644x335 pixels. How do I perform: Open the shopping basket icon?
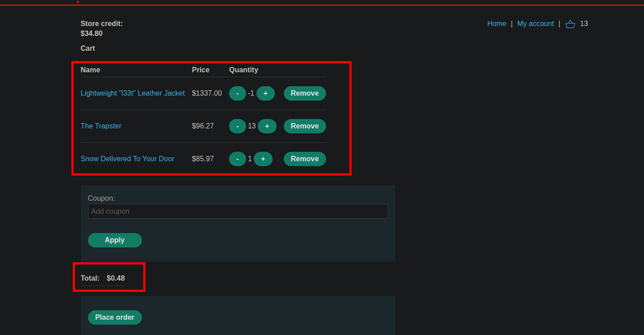(570, 24)
